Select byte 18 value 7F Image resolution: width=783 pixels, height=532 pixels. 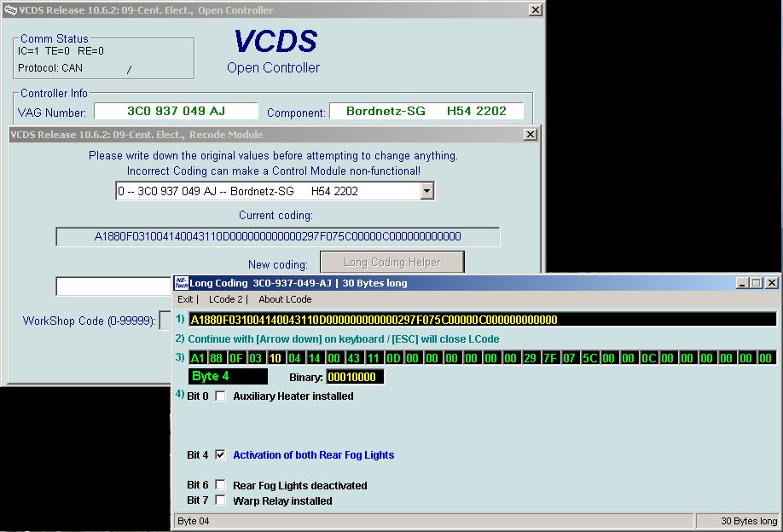(550, 358)
